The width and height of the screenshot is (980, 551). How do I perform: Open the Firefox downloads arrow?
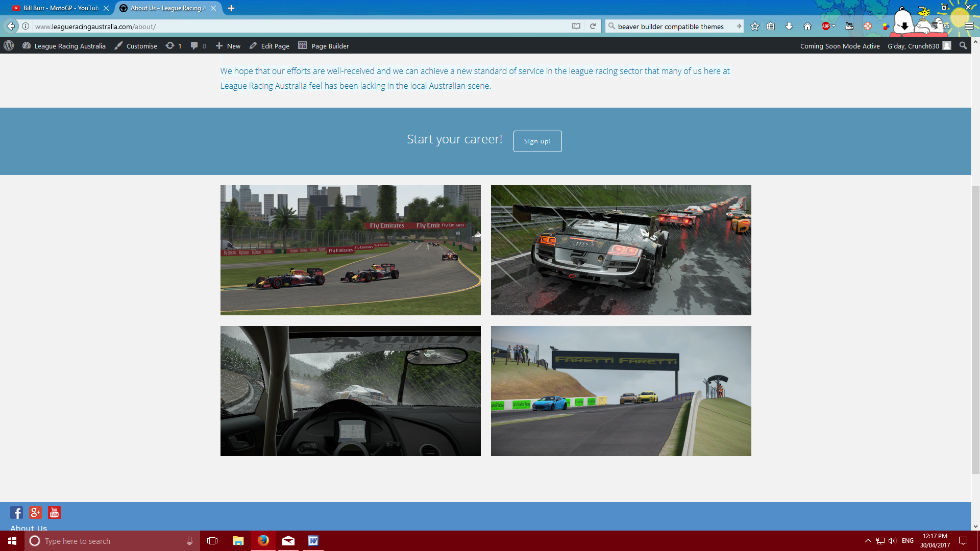(x=789, y=27)
